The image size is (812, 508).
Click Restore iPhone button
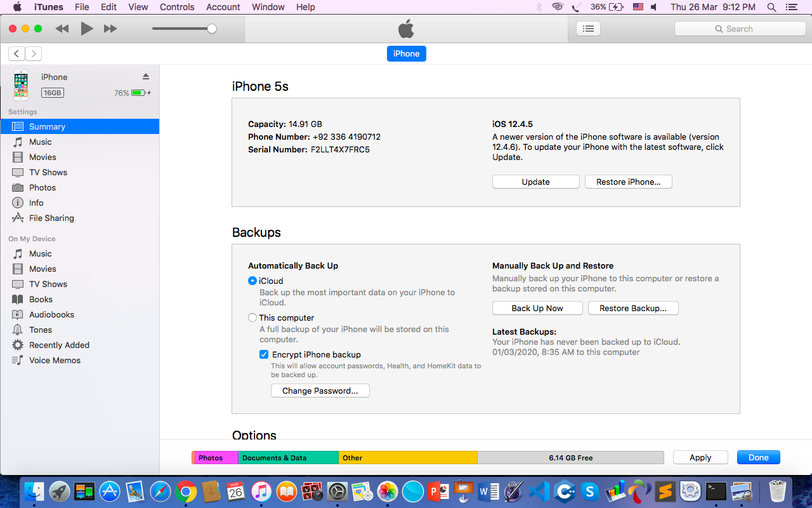629,182
